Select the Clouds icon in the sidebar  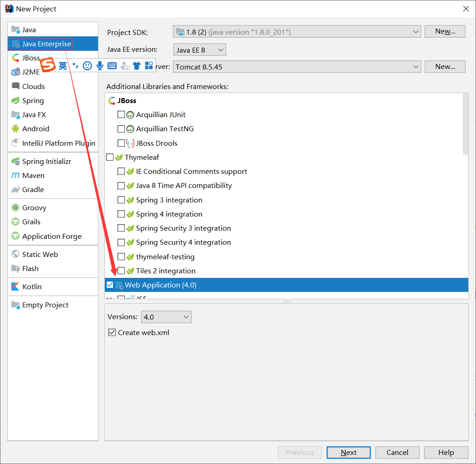coord(15,86)
